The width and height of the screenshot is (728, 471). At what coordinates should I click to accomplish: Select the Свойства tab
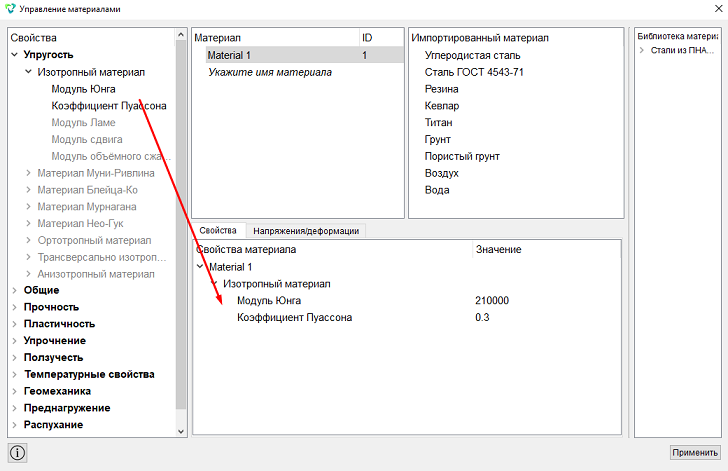[218, 230]
